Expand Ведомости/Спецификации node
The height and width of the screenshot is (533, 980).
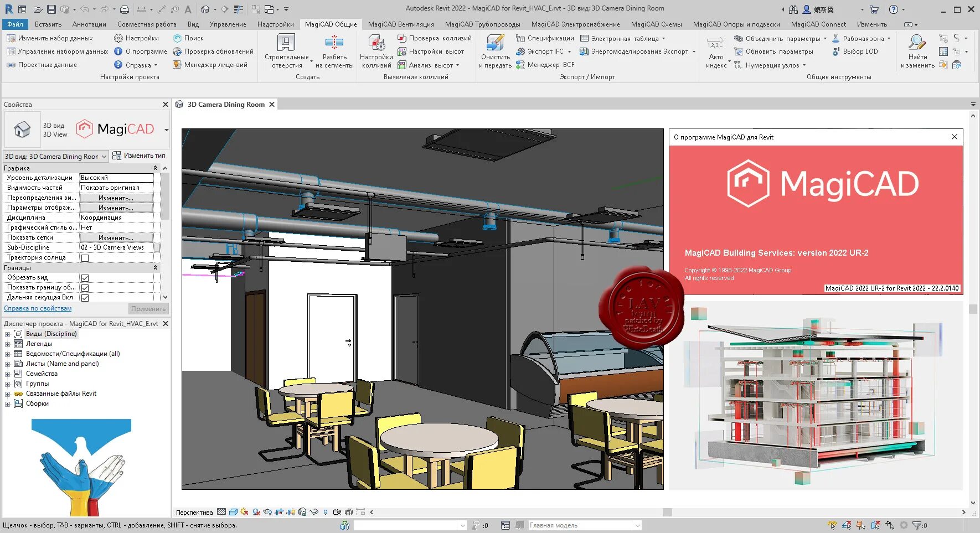[8, 354]
